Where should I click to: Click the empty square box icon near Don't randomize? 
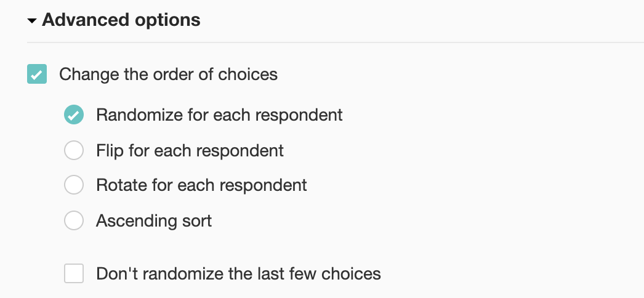74,273
